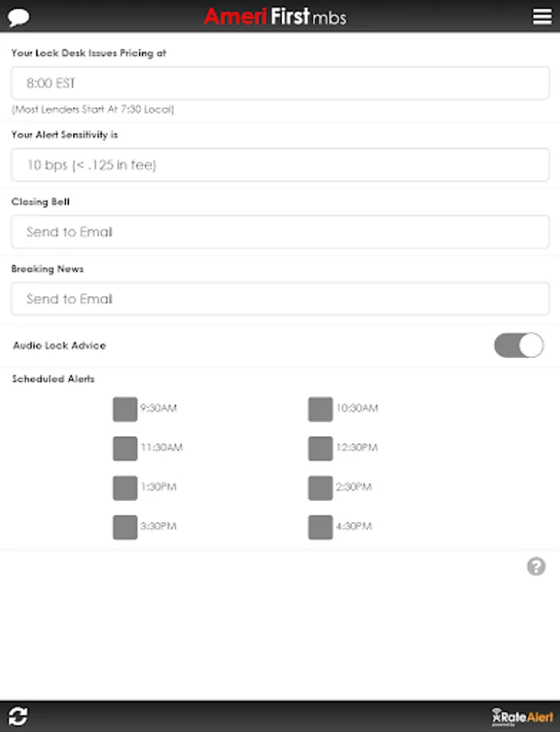Click the help question mark icon
560x732 pixels.
536,567
